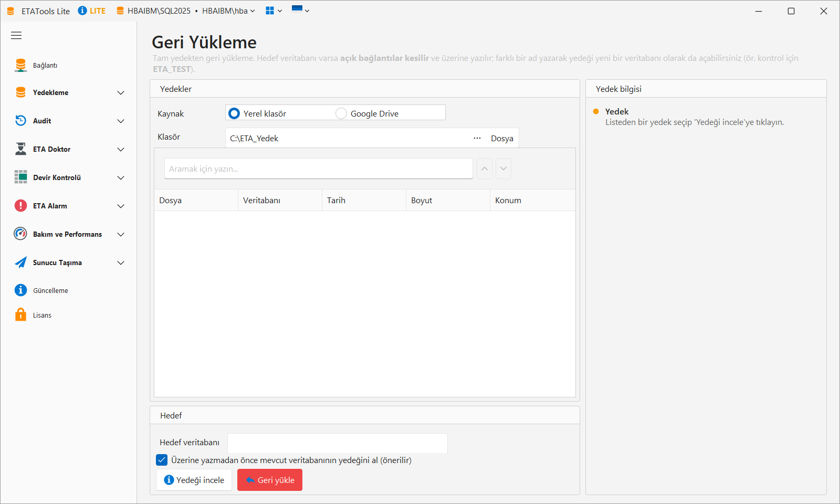
Task: Click the ETATools Lite app logo icon
Action: [x=10, y=11]
